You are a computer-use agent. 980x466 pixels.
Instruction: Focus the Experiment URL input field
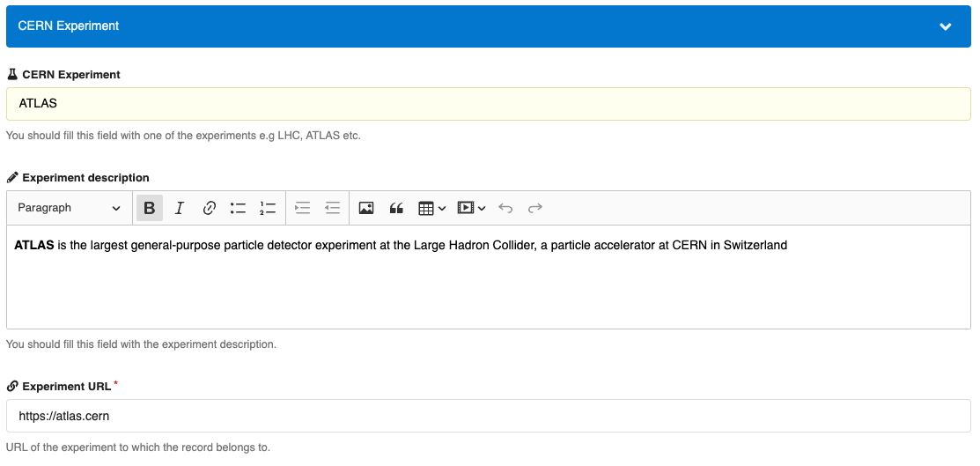pos(488,415)
